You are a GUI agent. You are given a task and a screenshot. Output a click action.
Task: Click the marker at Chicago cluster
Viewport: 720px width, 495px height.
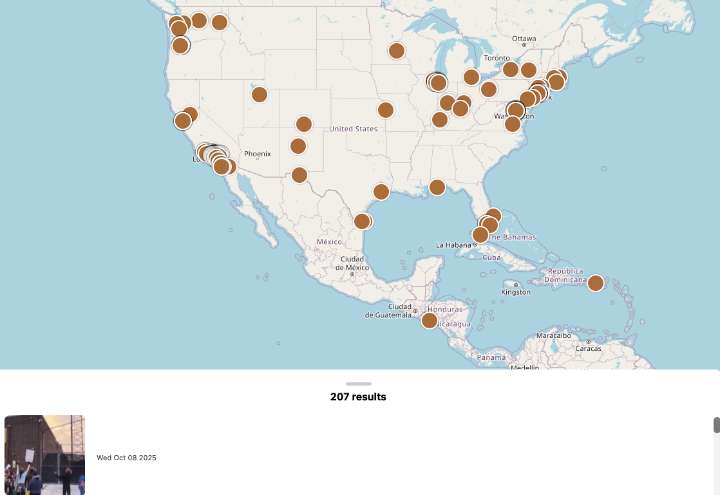(437, 82)
